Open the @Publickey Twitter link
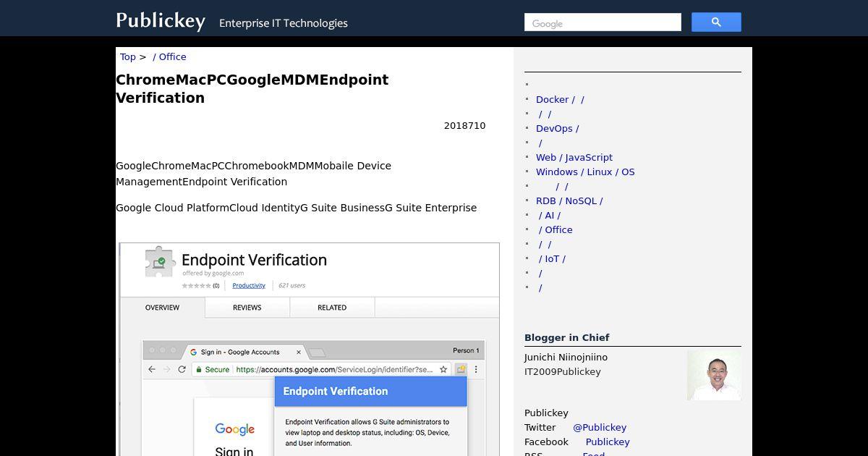Viewport: 868px width, 456px height. pyautogui.click(x=600, y=427)
